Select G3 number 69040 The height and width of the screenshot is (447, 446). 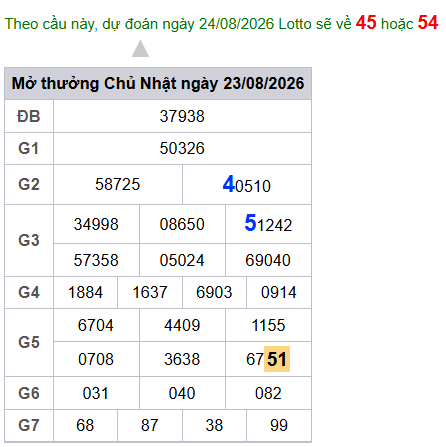268,260
